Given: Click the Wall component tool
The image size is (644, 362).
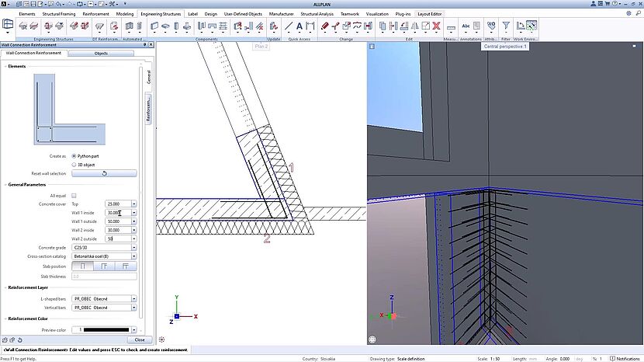Looking at the screenshot, I should (154, 26).
